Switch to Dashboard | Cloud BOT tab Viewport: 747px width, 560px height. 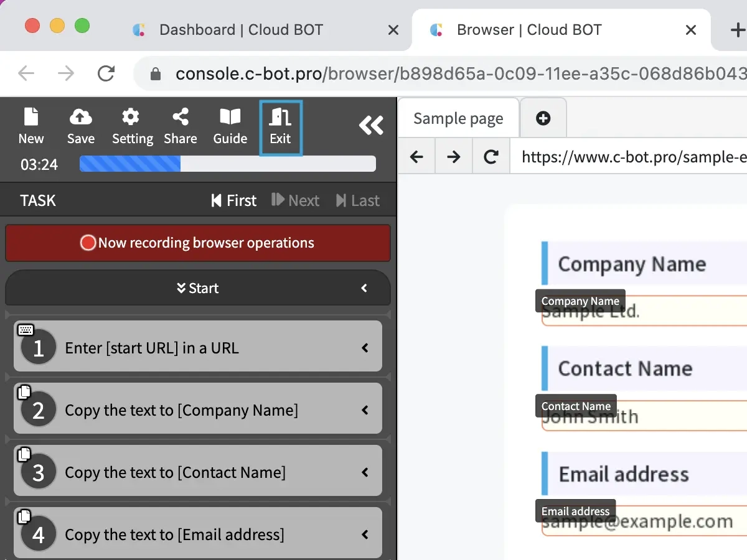pos(240,30)
